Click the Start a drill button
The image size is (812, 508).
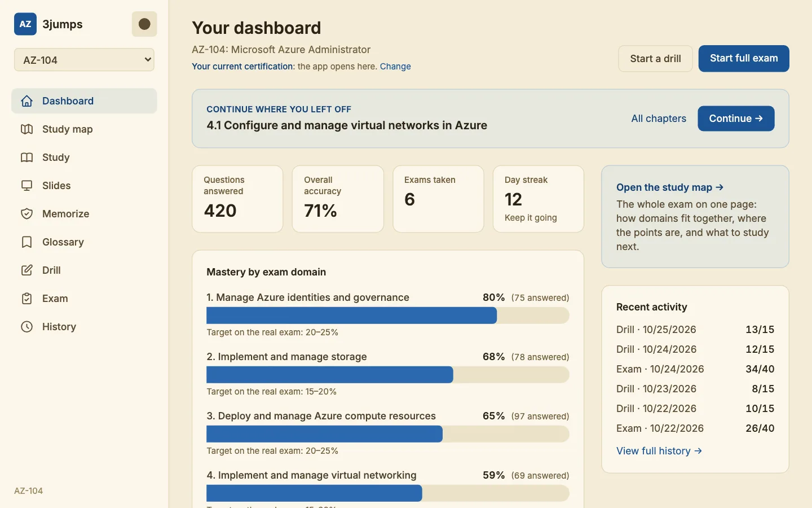[655, 59]
